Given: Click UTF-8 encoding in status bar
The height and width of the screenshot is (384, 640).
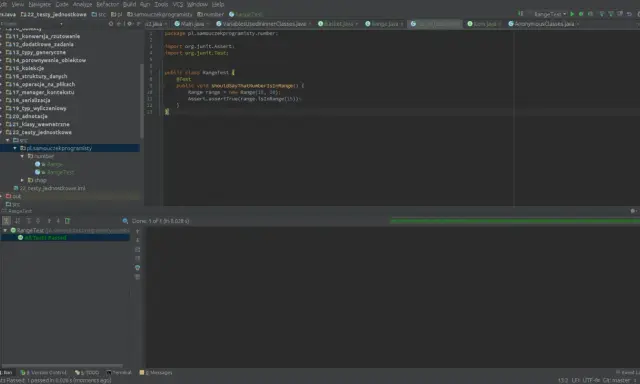Looking at the screenshot, I should pos(591,380).
